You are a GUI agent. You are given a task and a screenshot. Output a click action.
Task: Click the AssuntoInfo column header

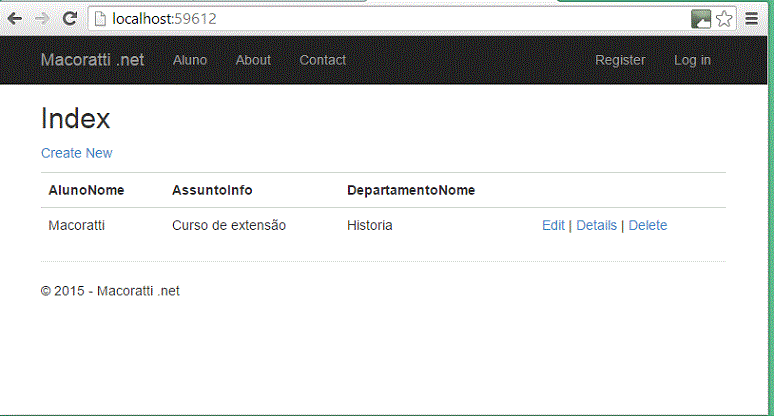212,190
